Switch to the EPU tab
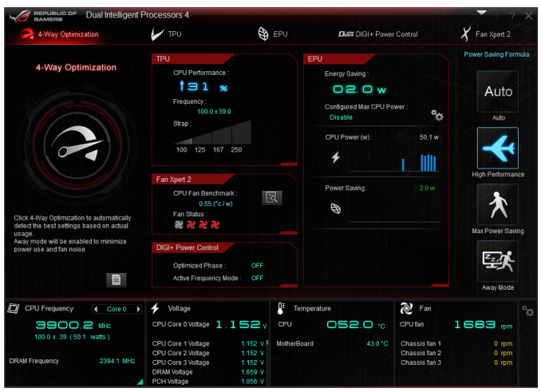This screenshot has height=392, width=541. 273,34
